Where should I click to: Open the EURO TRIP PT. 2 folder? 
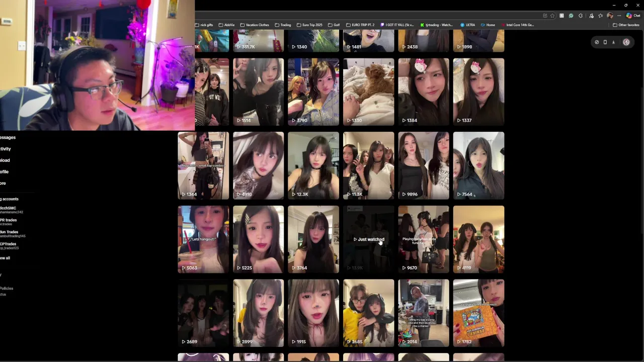pos(360,25)
